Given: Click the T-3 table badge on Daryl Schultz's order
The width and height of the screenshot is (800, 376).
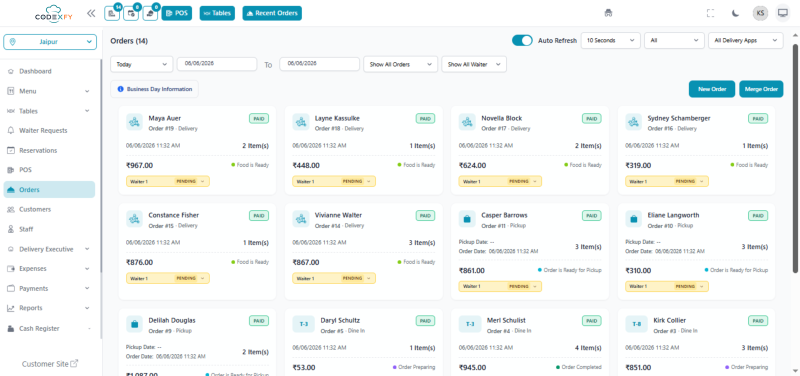Looking at the screenshot, I should 304,324.
